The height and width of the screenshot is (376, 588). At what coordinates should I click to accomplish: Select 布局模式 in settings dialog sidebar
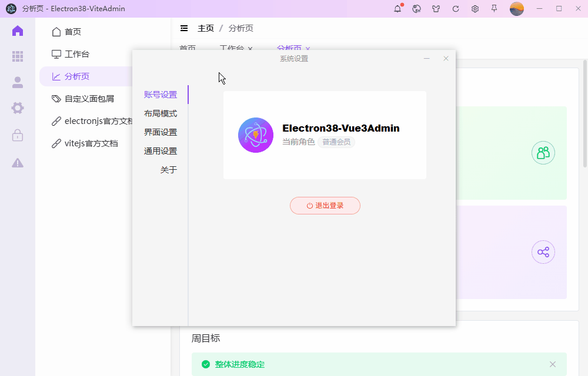pos(161,113)
